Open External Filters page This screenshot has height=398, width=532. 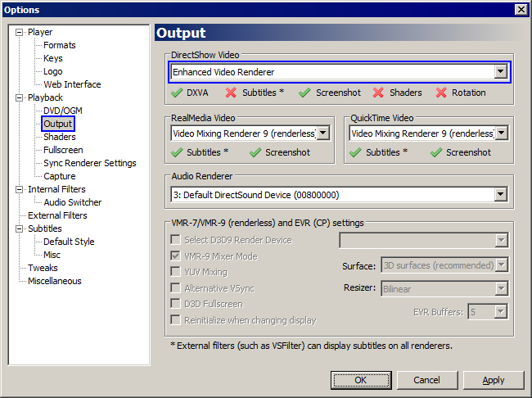coord(57,215)
